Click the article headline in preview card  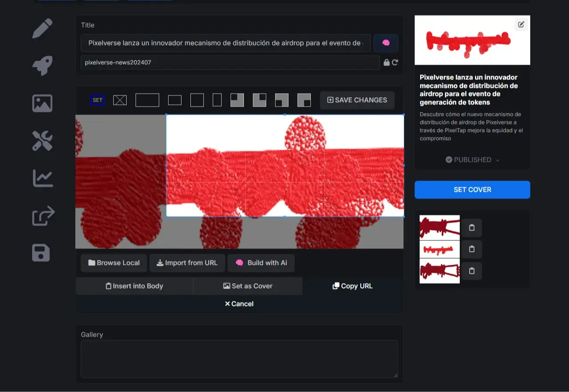(469, 90)
